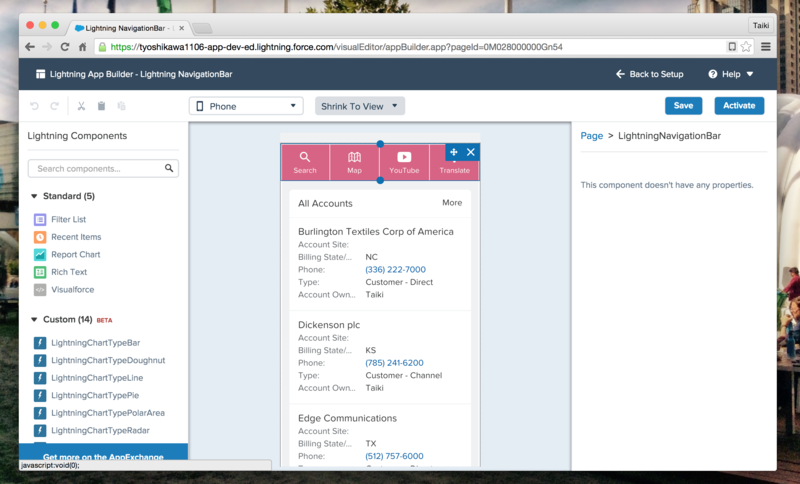Open the Phone form factor dropdown

246,106
